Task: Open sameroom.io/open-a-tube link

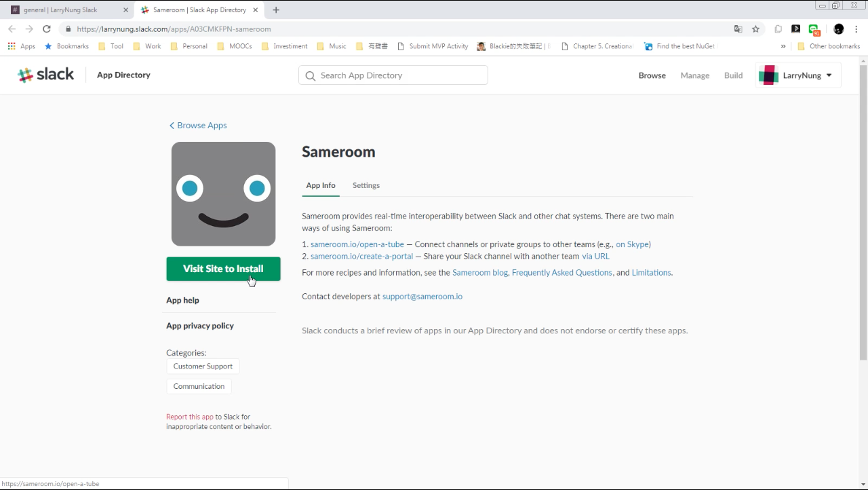Action: [x=357, y=244]
